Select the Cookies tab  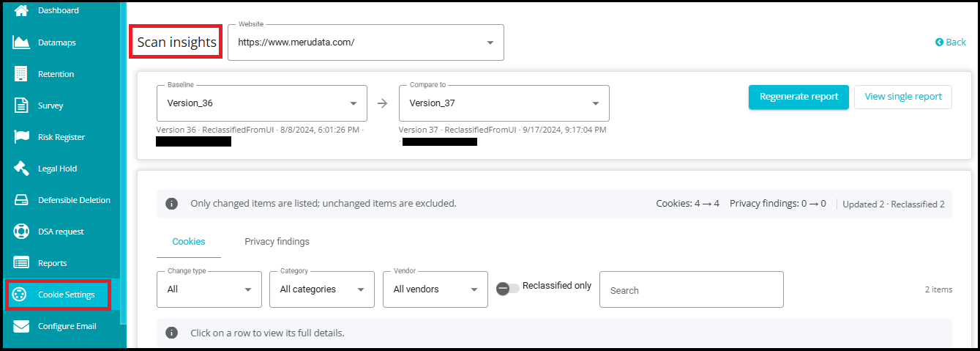click(189, 241)
